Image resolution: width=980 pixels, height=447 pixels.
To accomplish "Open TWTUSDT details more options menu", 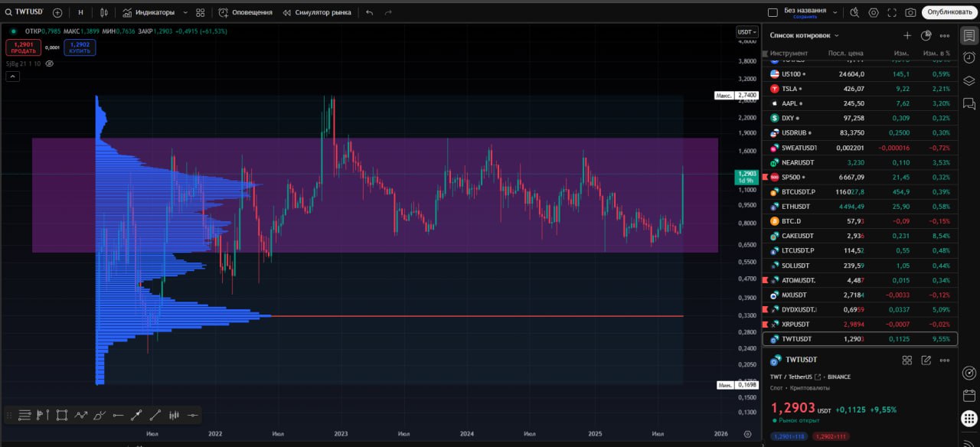I will tap(945, 360).
